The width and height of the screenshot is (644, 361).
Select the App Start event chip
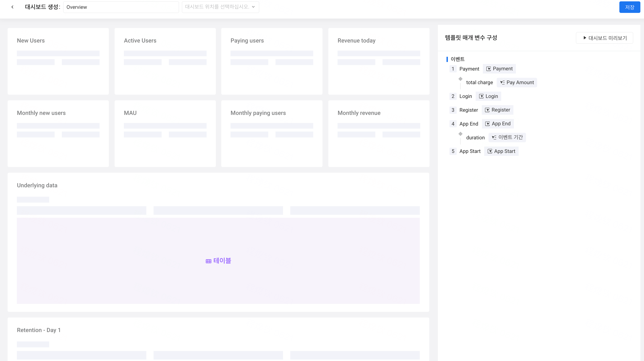[x=501, y=151]
